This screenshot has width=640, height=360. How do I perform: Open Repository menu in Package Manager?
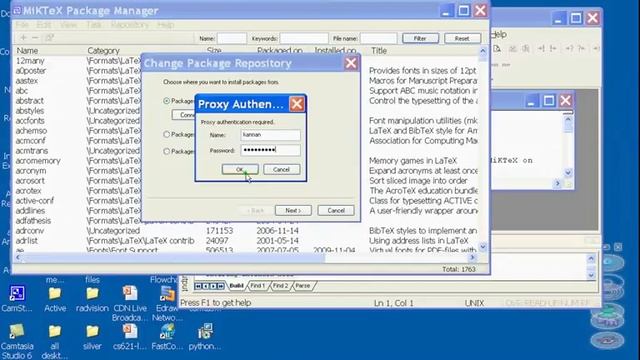pos(130,25)
